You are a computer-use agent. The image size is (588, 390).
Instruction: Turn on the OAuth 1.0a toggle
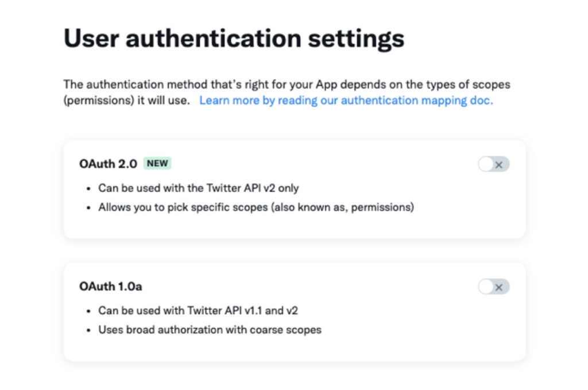tap(493, 287)
